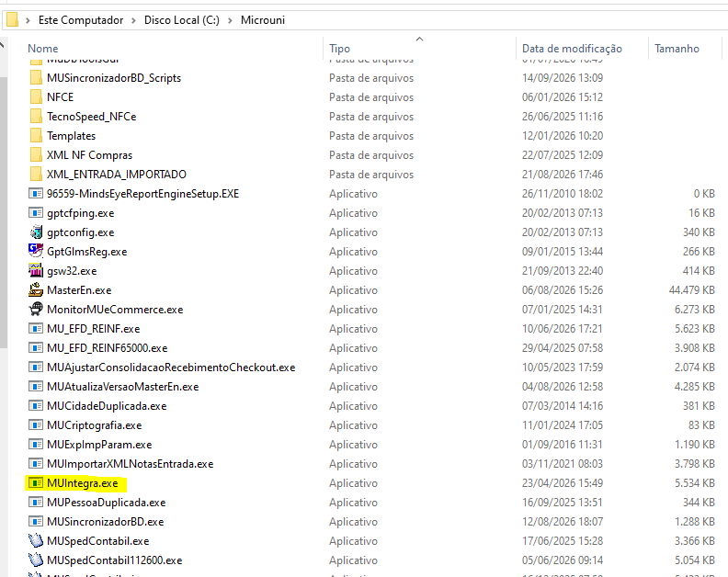The height and width of the screenshot is (577, 728).
Task: Click the file name MUPessoaDuplicada.exe
Action: point(107,503)
